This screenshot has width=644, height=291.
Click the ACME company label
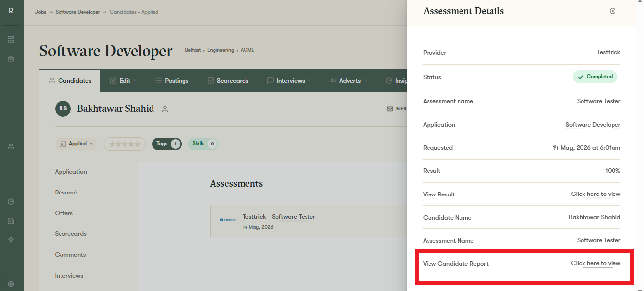click(x=247, y=50)
